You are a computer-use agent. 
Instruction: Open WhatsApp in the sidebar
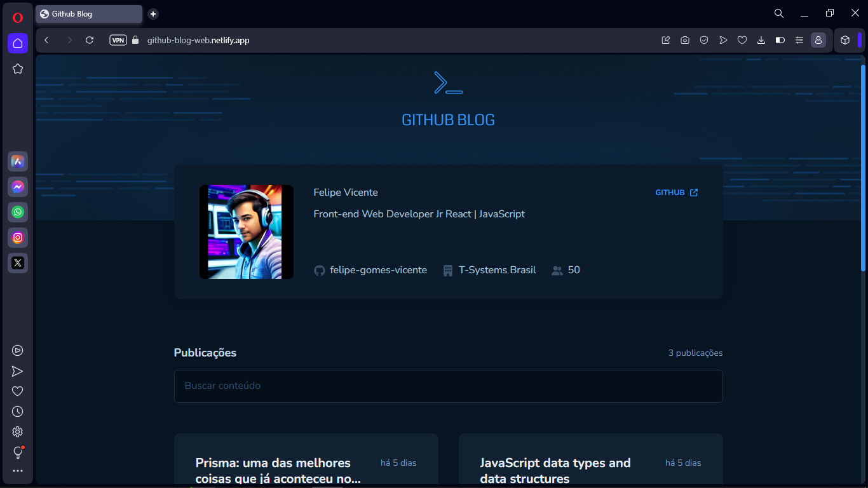[18, 212]
